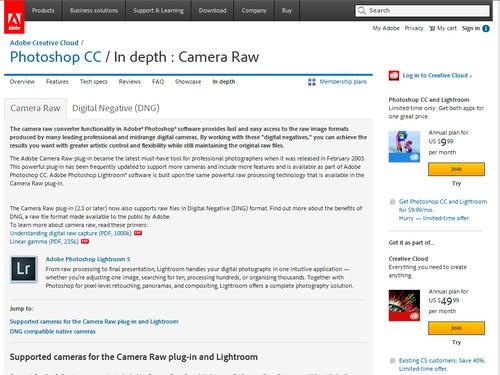The height and width of the screenshot is (375, 500).
Task: Open the Products menu
Action: [x=43, y=11]
